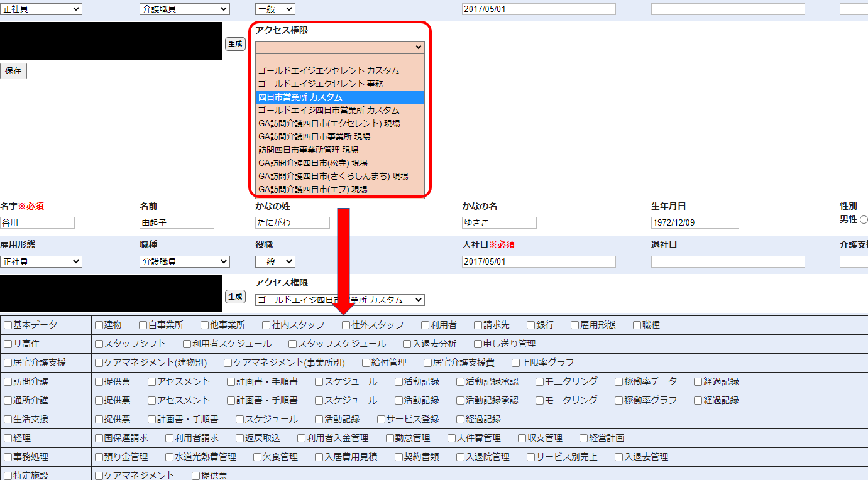Enable the 上限率グラフ checkbox
This screenshot has height=480, width=868.
pos(515,363)
